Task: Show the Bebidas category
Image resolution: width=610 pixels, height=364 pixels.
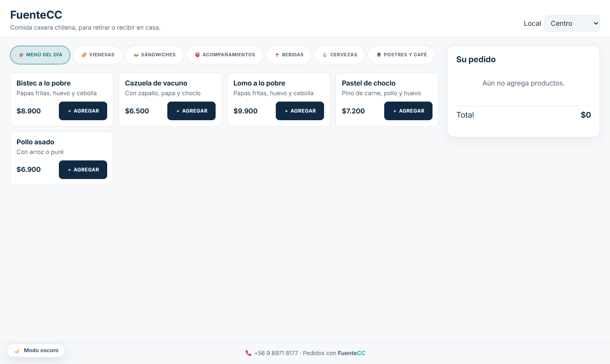Action: (x=289, y=55)
